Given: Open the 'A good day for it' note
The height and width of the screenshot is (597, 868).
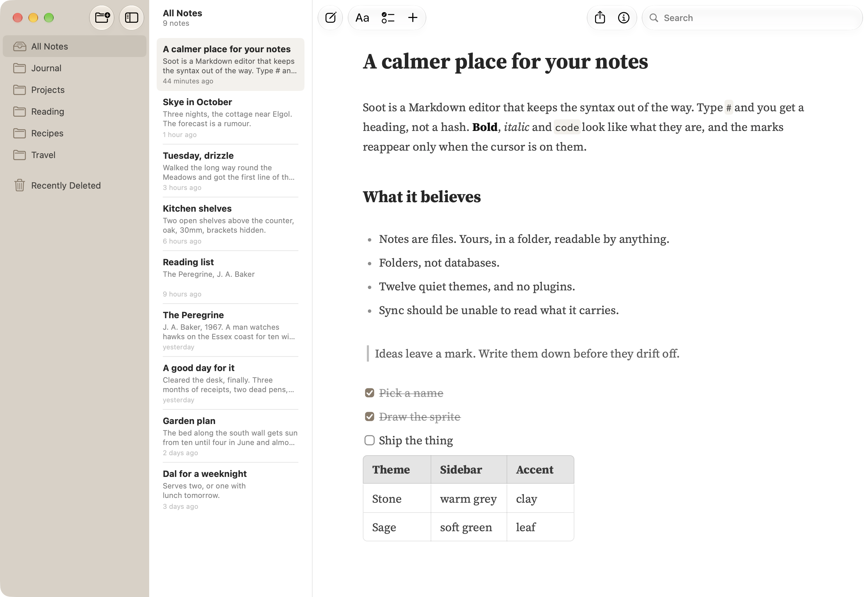Looking at the screenshot, I should tap(230, 383).
